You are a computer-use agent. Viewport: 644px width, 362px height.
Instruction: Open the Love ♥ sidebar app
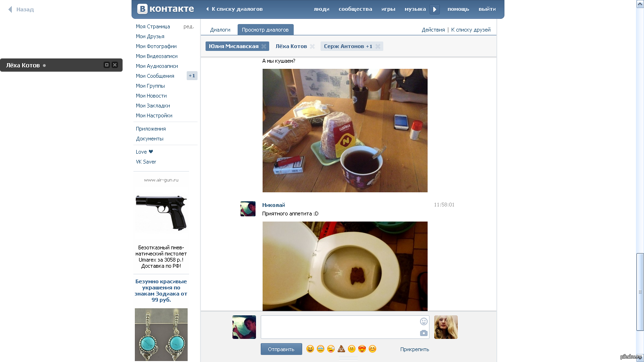[x=144, y=152]
